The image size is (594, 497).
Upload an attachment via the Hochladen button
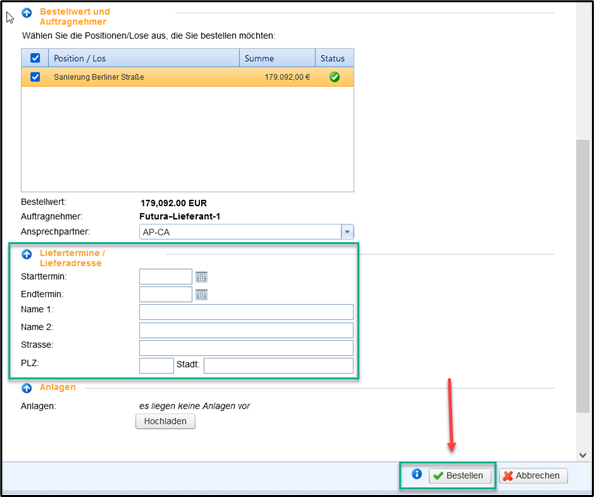click(165, 421)
